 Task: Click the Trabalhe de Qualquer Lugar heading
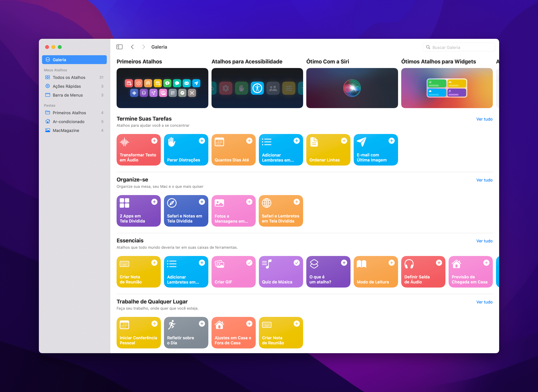pyautogui.click(x=152, y=302)
